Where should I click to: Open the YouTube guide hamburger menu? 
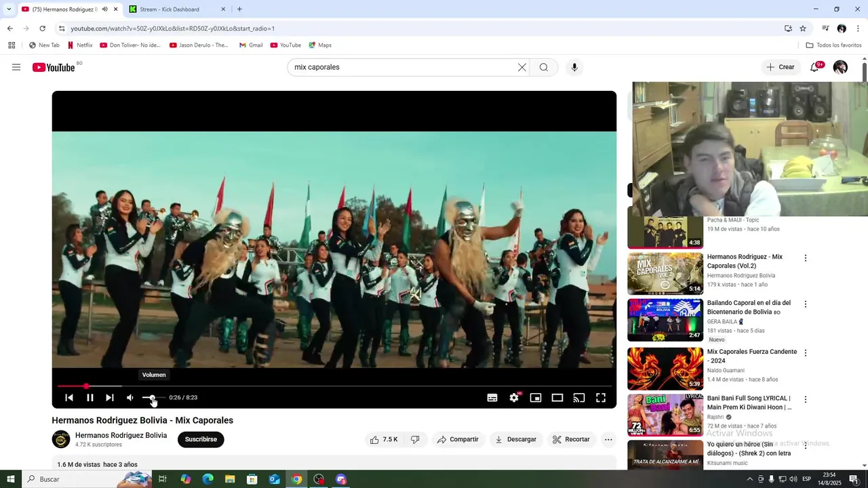[16, 67]
